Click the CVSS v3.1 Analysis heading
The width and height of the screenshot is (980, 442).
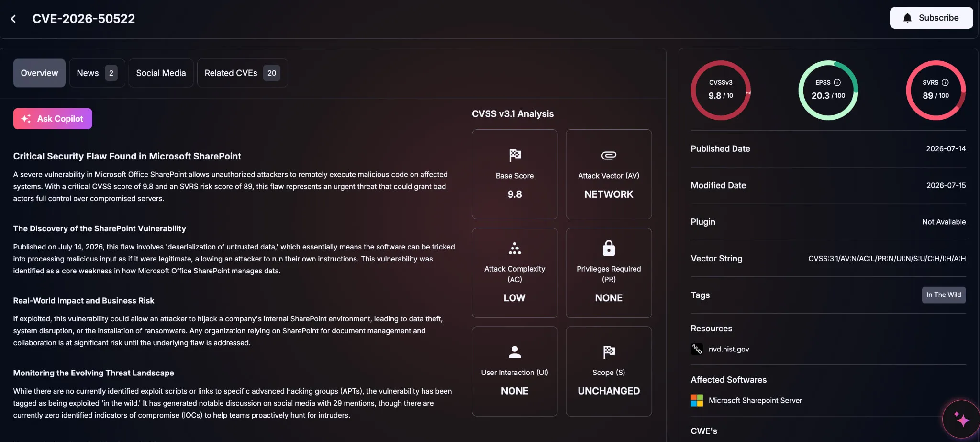512,114
